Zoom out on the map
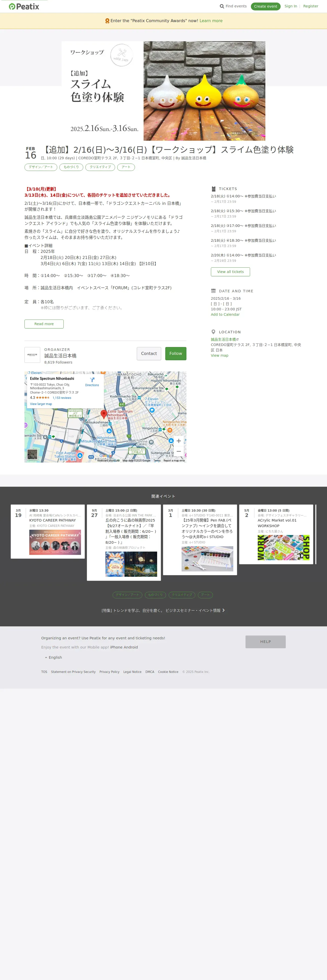 (x=179, y=451)
